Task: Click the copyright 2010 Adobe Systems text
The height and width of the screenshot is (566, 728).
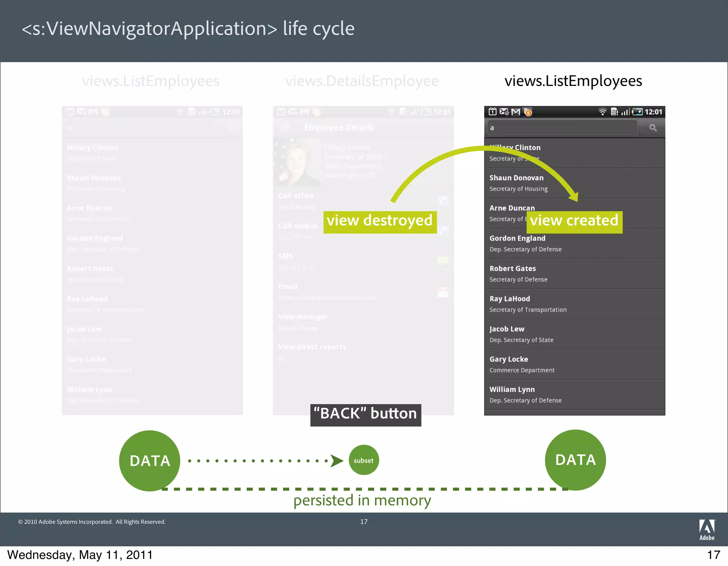Action: coord(92,522)
